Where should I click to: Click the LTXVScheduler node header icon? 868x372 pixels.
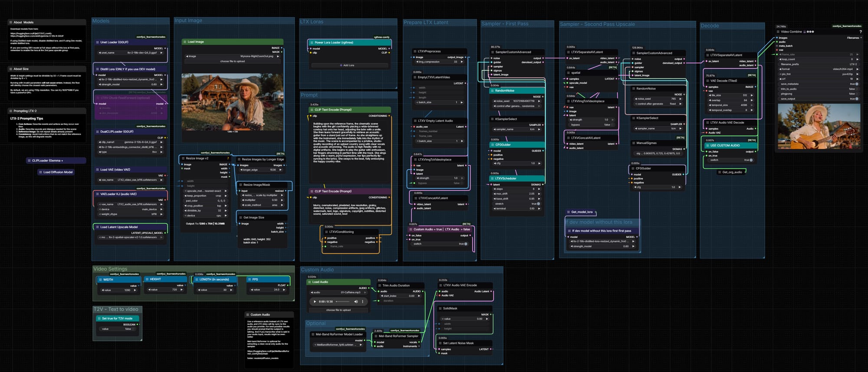point(492,178)
